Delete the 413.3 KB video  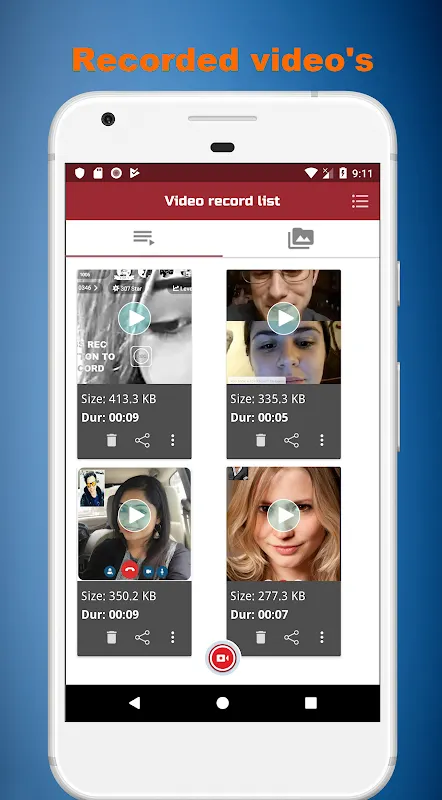point(112,440)
